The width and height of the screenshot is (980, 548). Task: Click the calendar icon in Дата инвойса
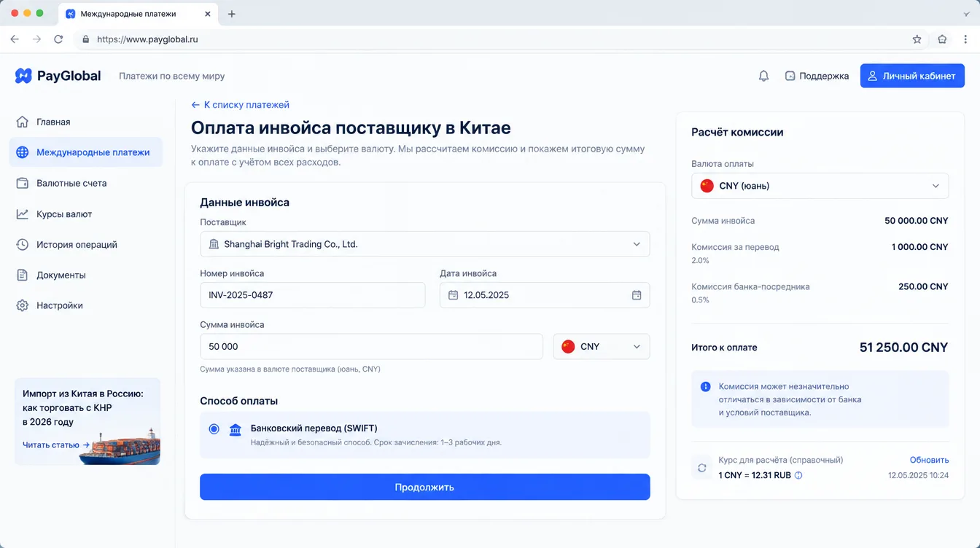(x=637, y=295)
